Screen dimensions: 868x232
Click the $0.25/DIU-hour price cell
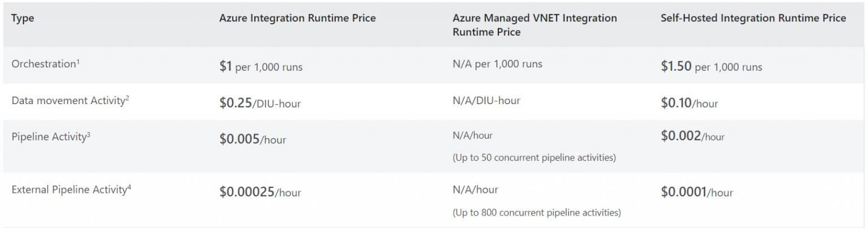click(260, 103)
